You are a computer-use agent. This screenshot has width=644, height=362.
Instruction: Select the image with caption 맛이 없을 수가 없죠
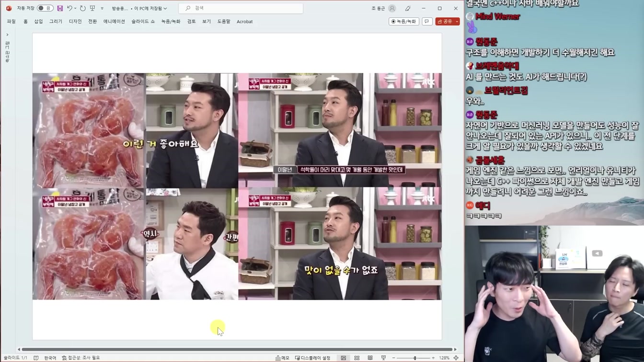[x=340, y=243]
